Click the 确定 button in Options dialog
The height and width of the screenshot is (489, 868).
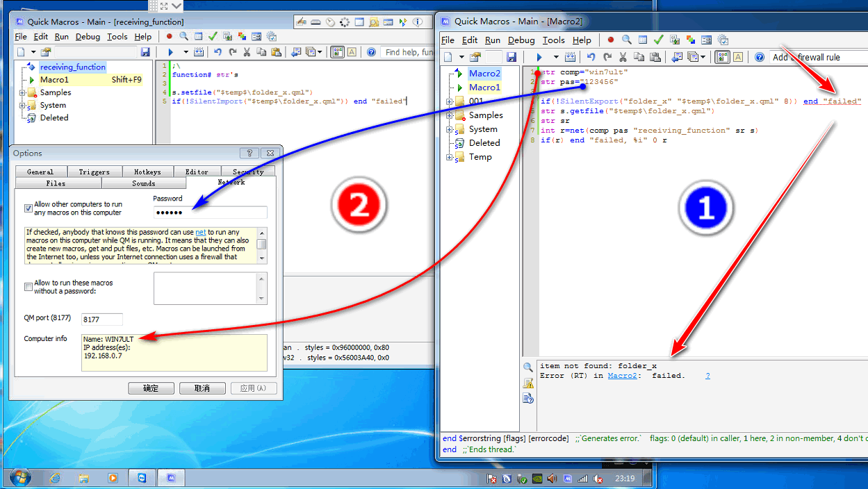click(151, 388)
